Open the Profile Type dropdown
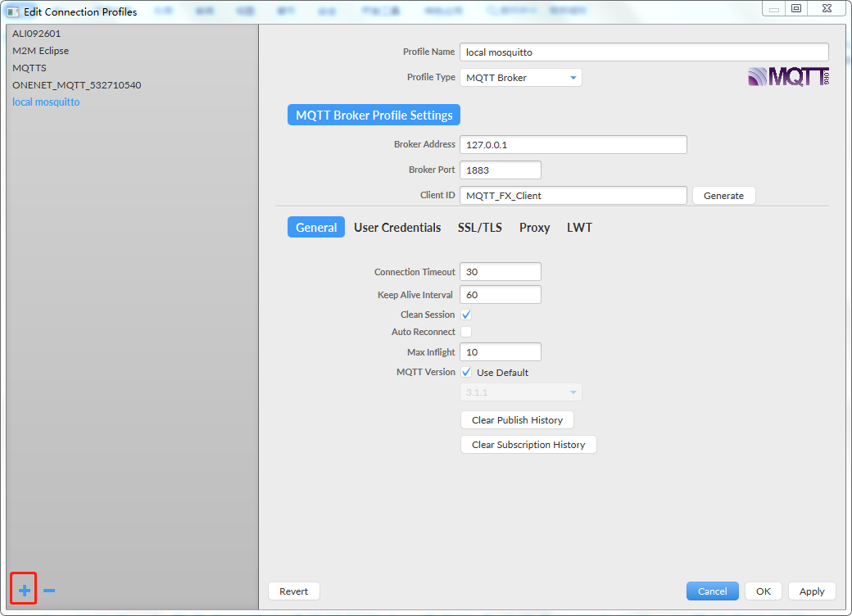The image size is (852, 616). 520,78
